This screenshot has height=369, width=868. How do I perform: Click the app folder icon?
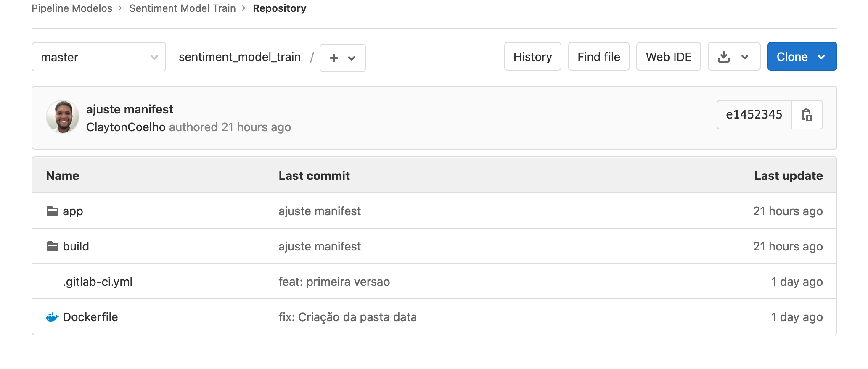pos(53,211)
